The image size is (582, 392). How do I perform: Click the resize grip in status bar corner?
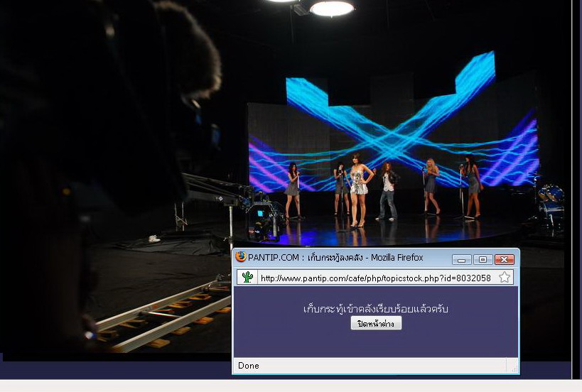tap(514, 369)
